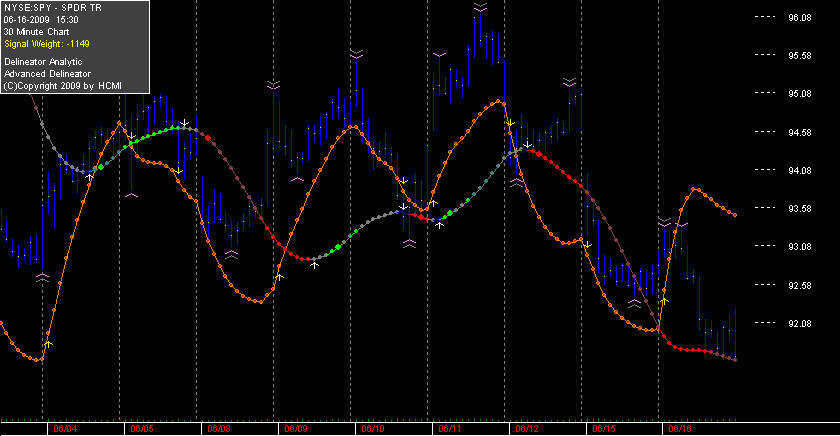The height and width of the screenshot is (436, 840).
Task: Click the 96.08 price level label
Action: [x=800, y=18]
